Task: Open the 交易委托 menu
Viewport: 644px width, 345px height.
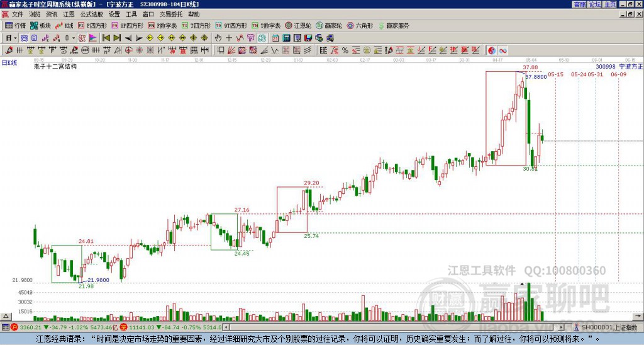Action: [171, 14]
